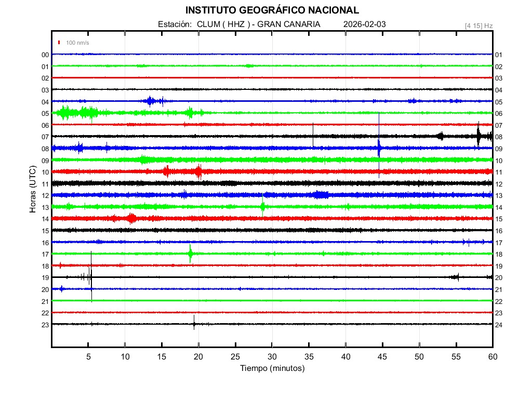
Task: Click hour 19 label on left axis
Action: (45, 278)
